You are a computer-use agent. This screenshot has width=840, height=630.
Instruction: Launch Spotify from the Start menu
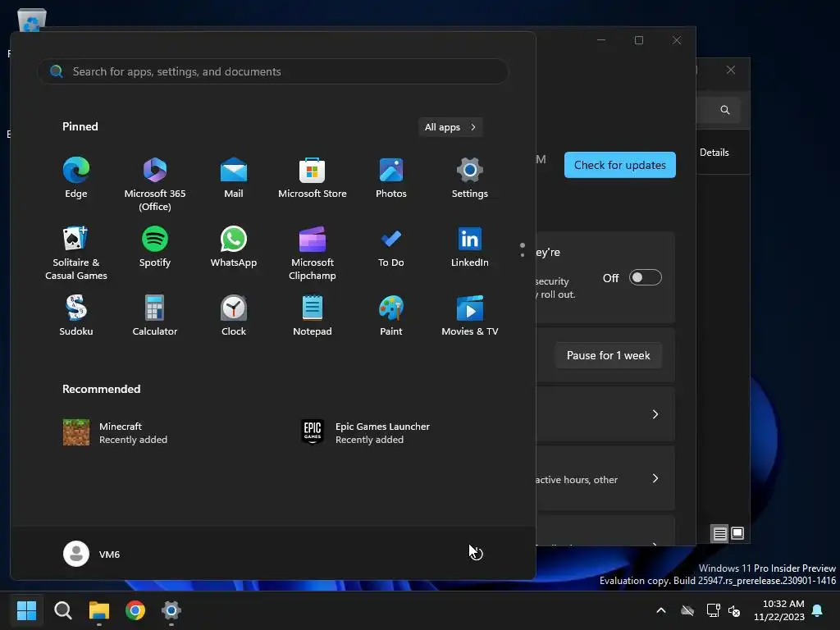point(155,246)
